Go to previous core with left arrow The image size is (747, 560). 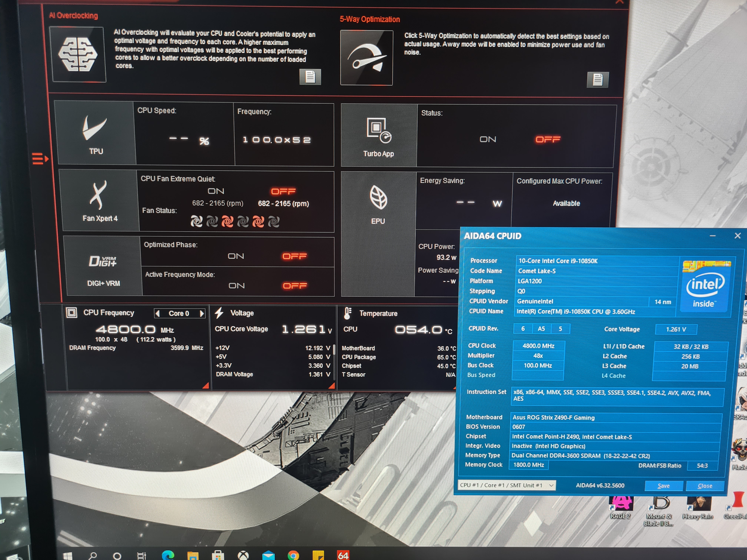click(x=158, y=313)
